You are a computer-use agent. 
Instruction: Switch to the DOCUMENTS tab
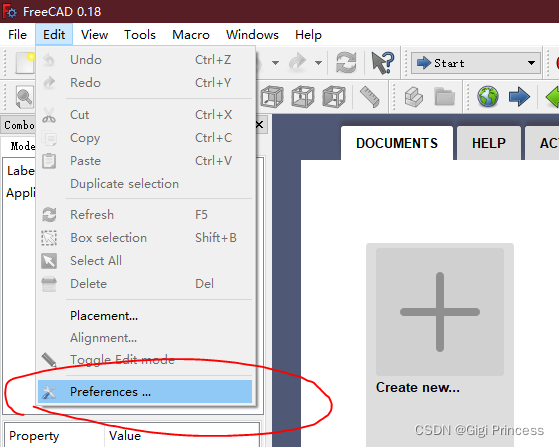[x=397, y=143]
